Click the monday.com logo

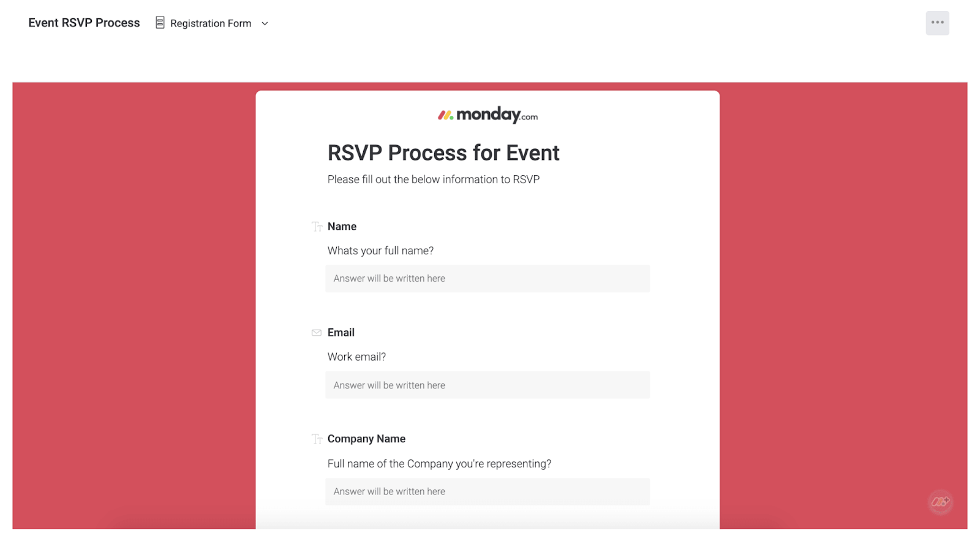(488, 115)
